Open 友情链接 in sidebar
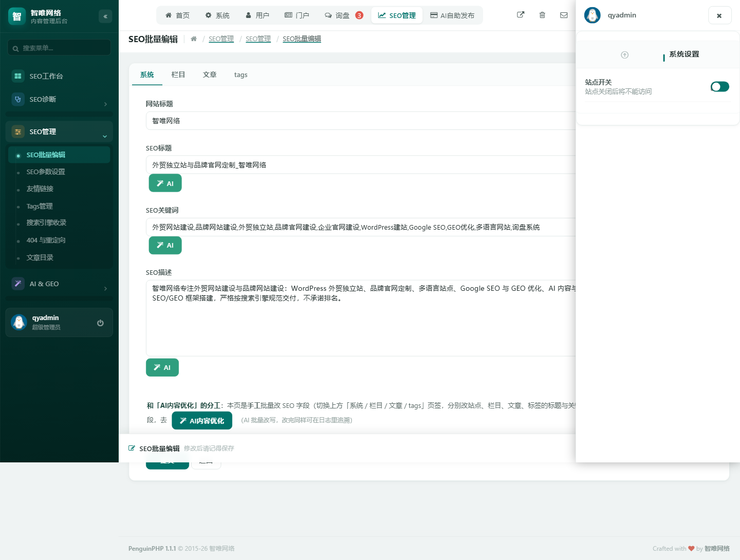Screen dimensions: 740x560 59,189
